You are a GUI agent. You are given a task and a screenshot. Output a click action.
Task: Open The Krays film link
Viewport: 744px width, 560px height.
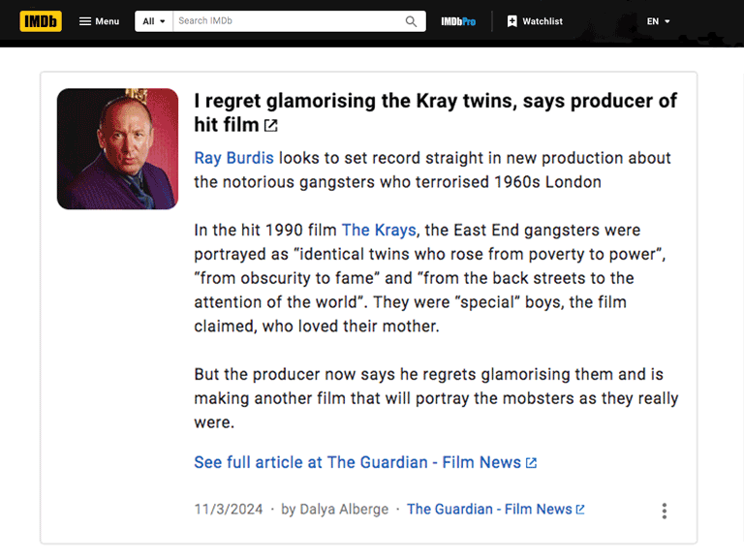[x=379, y=230]
